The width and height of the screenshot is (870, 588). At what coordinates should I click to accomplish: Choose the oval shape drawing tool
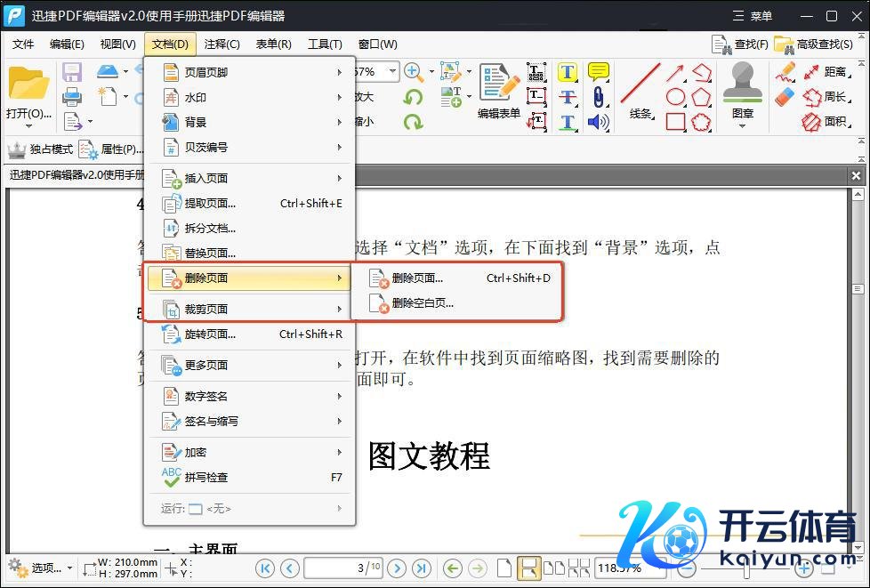tap(676, 97)
